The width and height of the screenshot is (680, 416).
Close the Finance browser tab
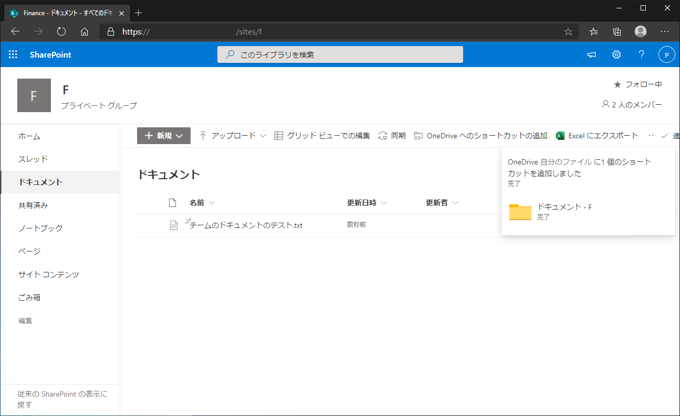coord(121,13)
